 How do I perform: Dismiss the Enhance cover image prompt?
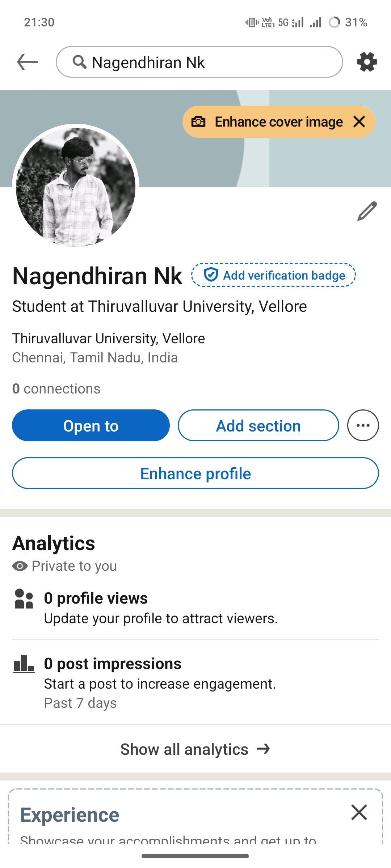coord(359,122)
